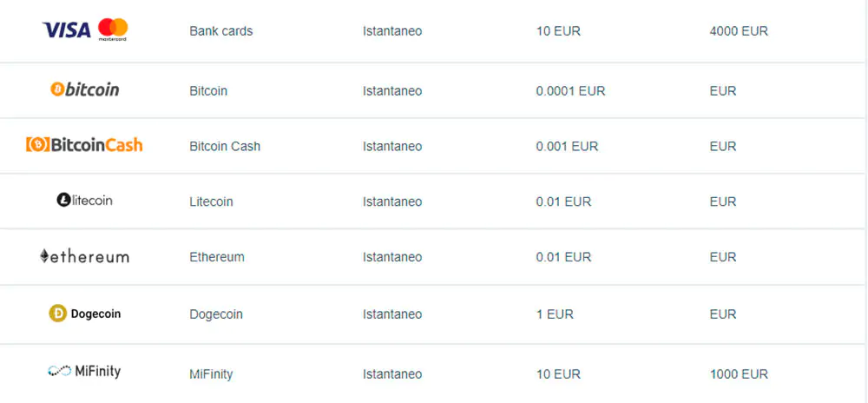
Task: Select the Litecoin text label
Action: click(211, 202)
